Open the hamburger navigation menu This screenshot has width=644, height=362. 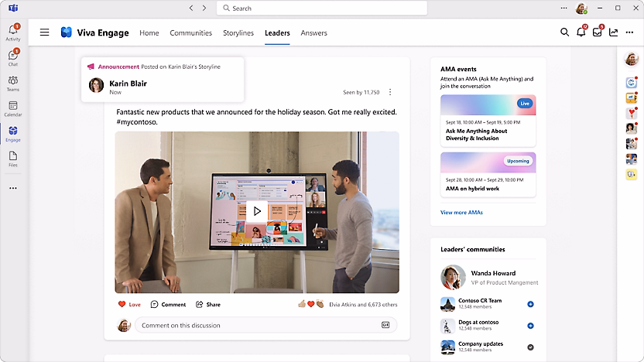[x=44, y=32]
